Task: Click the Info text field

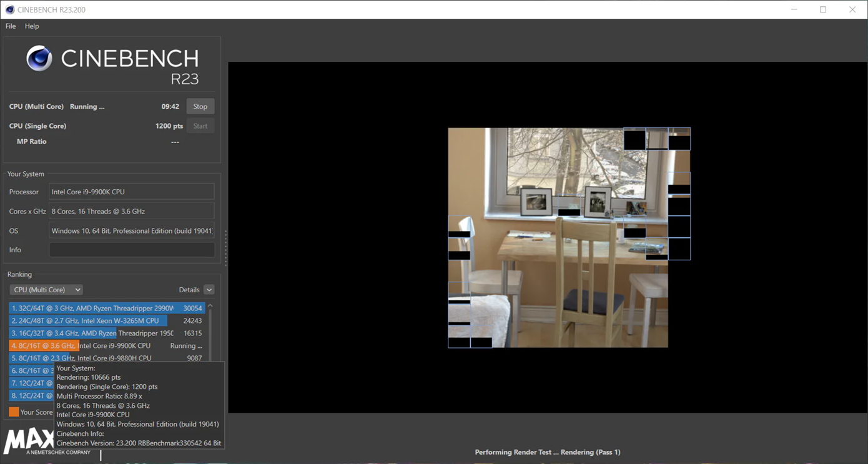Action: click(x=132, y=250)
